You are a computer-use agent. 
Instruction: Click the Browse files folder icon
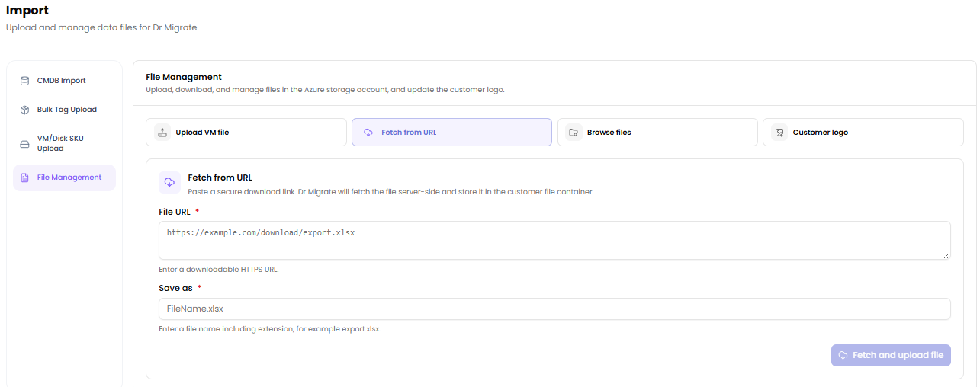click(x=574, y=132)
